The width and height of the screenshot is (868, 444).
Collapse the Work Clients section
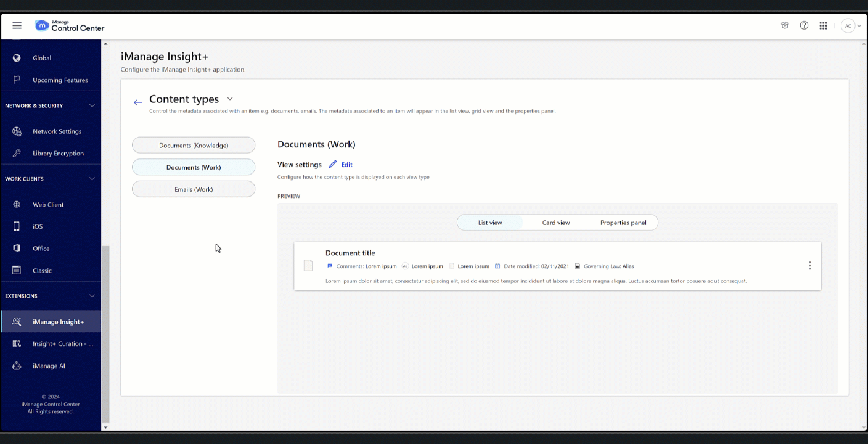click(x=92, y=179)
